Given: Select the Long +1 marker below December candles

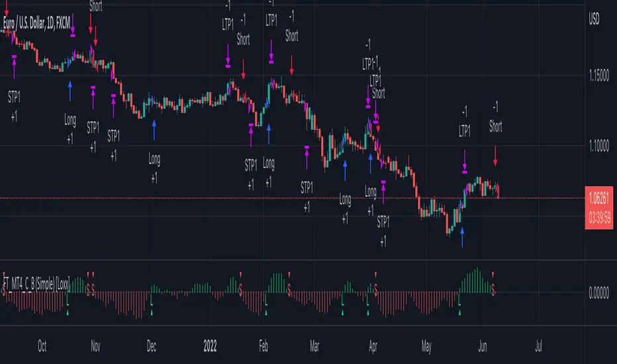Looking at the screenshot, I should tap(154, 168).
